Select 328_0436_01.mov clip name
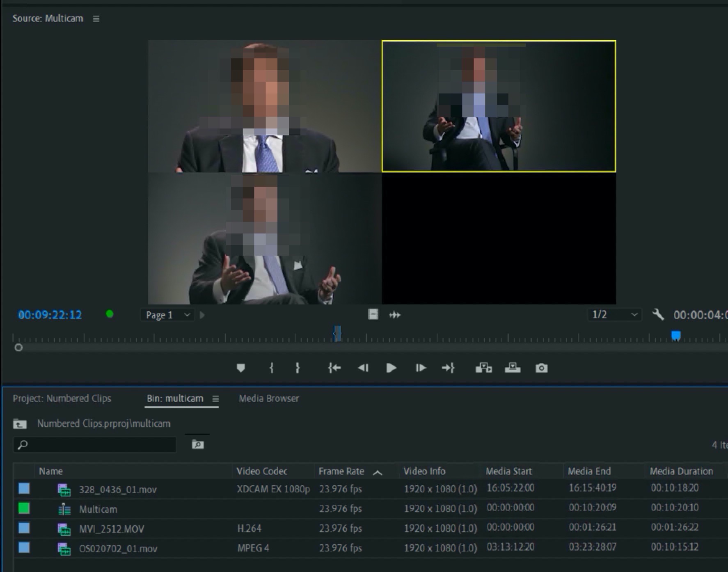This screenshot has width=728, height=572. tap(118, 490)
